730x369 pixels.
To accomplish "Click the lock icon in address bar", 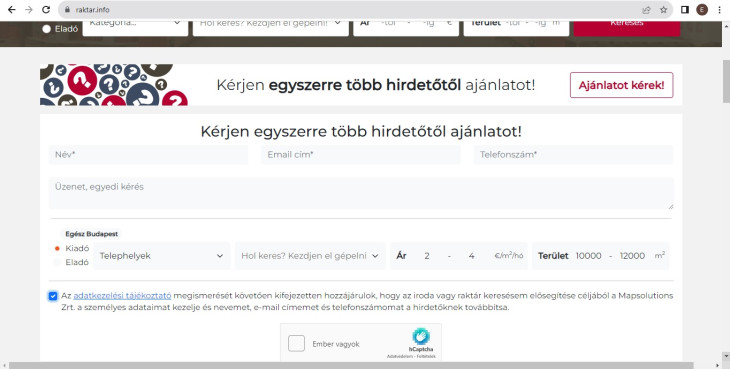I will coord(68,10).
